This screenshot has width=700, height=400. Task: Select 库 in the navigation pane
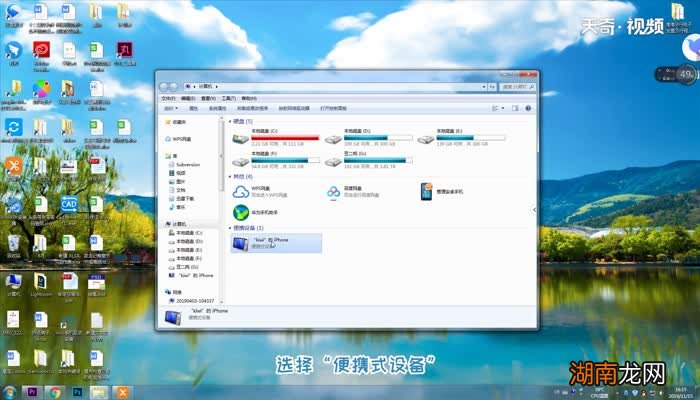[171, 156]
